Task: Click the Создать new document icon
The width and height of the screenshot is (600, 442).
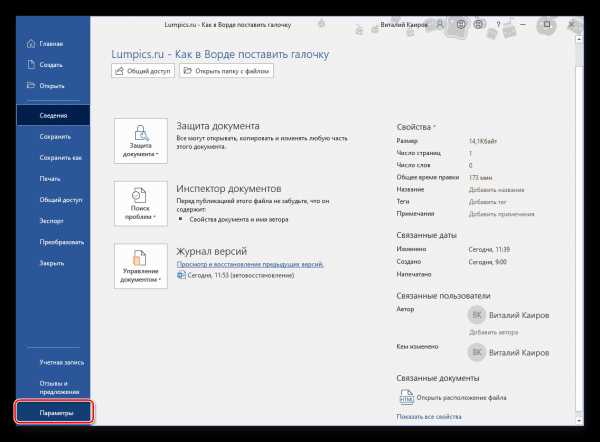Action: tap(31, 65)
